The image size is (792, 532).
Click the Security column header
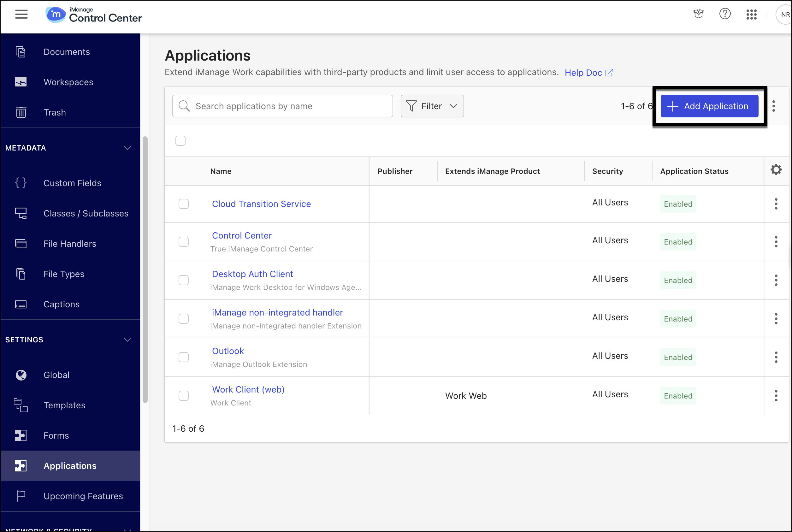(x=607, y=171)
